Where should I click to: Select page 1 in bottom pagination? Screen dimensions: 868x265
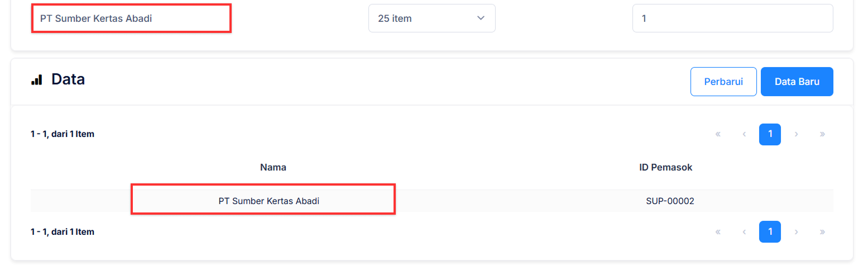point(770,231)
